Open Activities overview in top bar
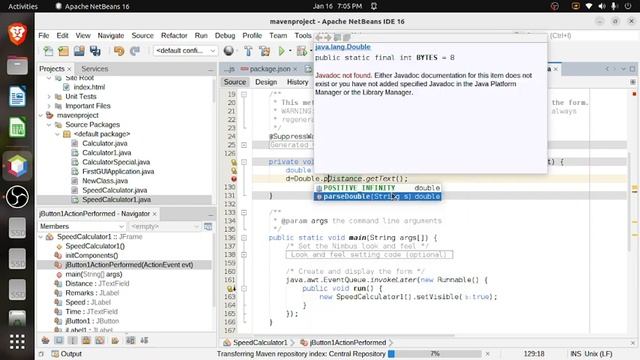The height and width of the screenshot is (360, 640). [x=23, y=6]
